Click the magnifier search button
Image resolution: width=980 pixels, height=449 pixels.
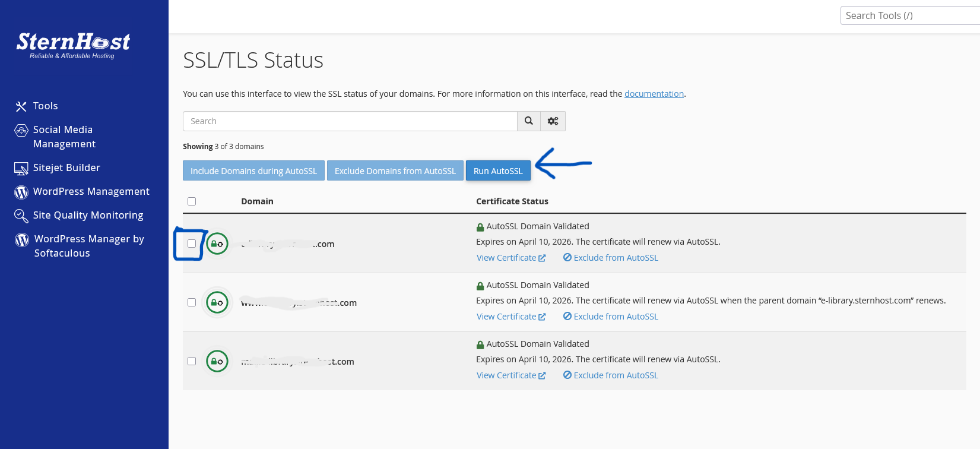(529, 121)
